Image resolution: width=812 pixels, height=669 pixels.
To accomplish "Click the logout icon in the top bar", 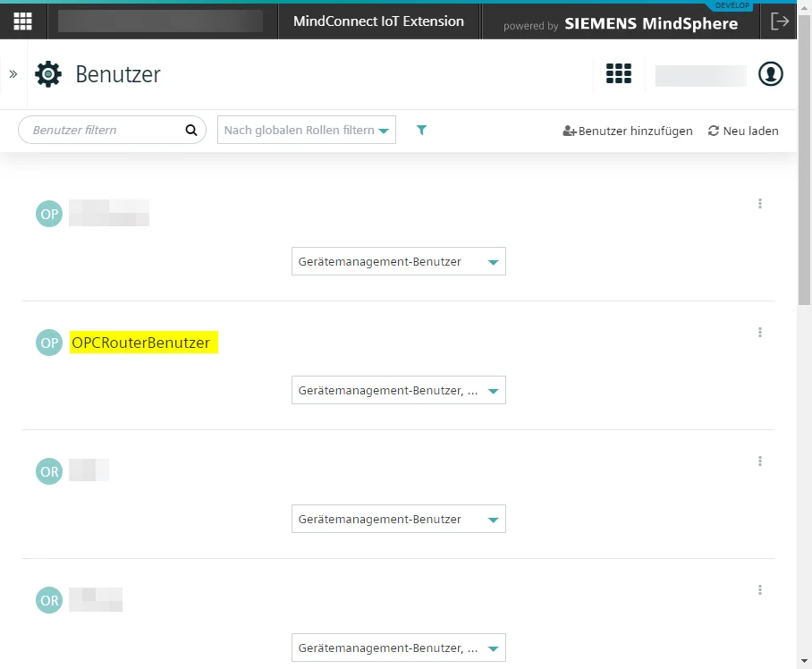I will [780, 21].
